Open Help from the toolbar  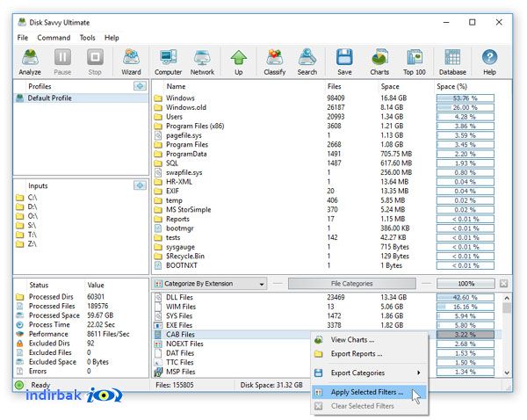coord(490,62)
